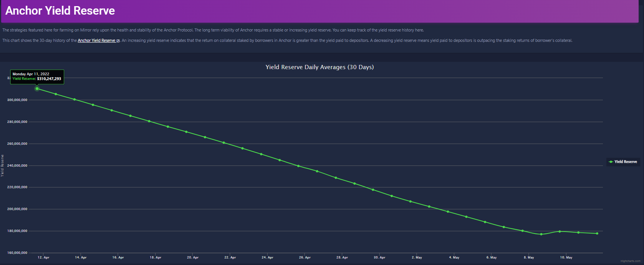The image size is (644, 265).
Task: Open the underlined Anchor Yield Reserve link
Action: [x=96, y=40]
